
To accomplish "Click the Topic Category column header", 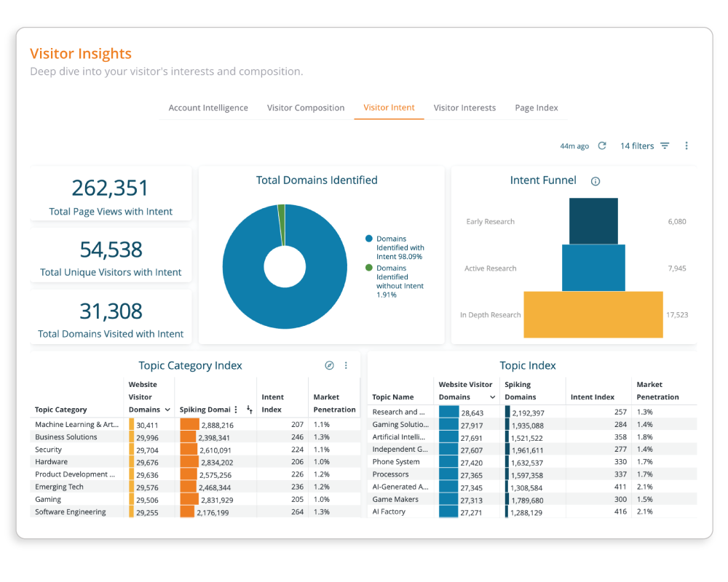I will pyautogui.click(x=61, y=410).
